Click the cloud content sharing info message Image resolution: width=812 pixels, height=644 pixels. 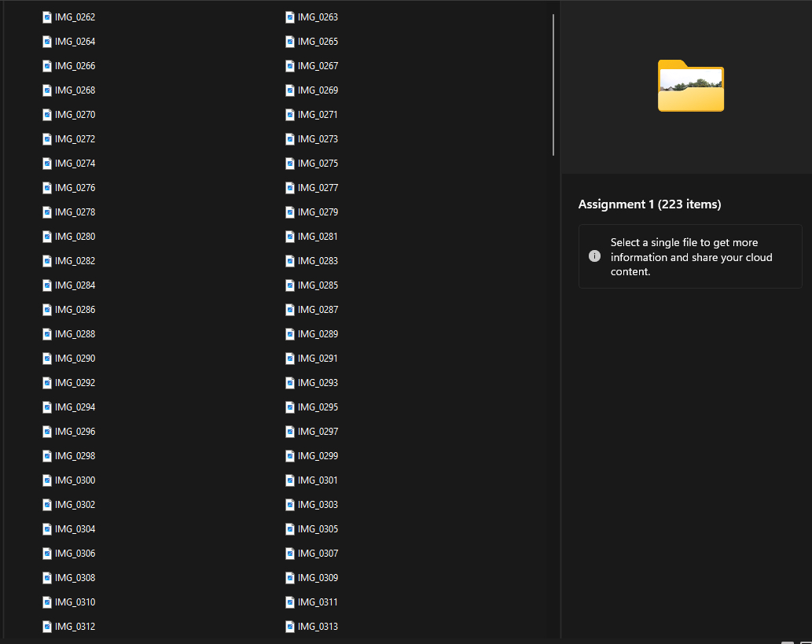tap(691, 257)
